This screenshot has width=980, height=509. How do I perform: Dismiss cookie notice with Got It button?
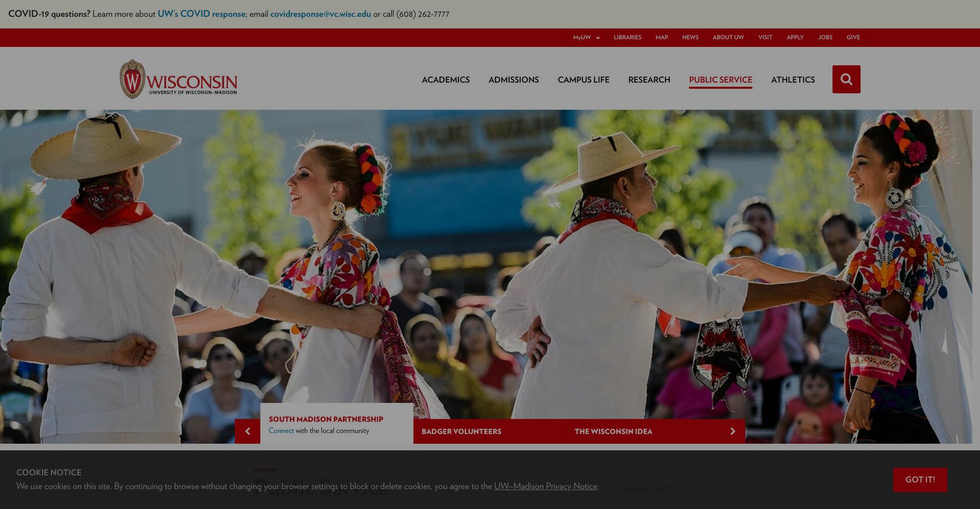pyautogui.click(x=920, y=480)
